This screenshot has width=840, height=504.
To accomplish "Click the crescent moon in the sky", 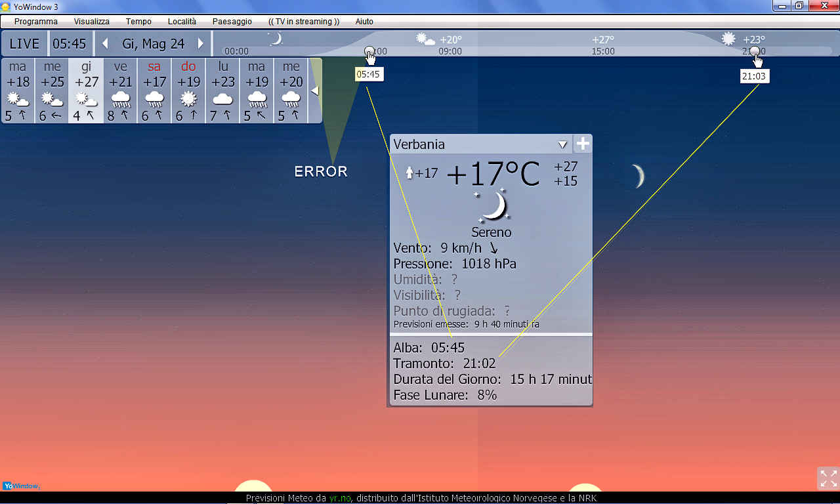I will (x=638, y=176).
